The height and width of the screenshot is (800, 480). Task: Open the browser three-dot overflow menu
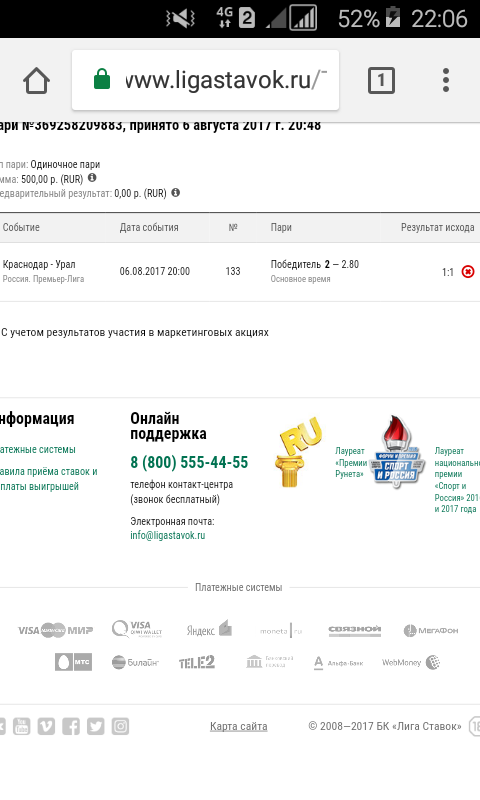tap(446, 81)
